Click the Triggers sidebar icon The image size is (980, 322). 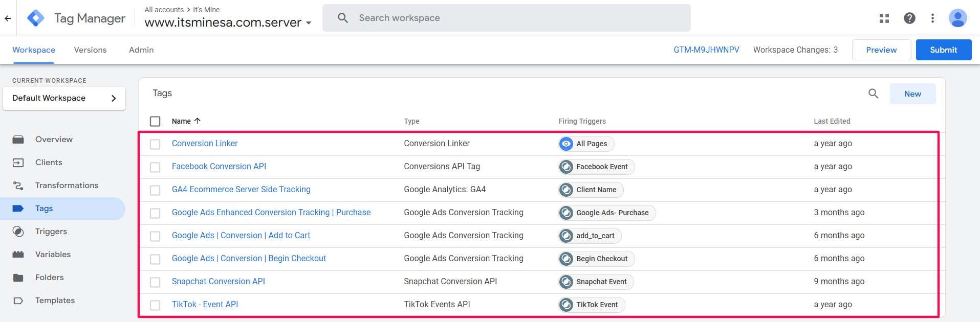click(x=18, y=232)
